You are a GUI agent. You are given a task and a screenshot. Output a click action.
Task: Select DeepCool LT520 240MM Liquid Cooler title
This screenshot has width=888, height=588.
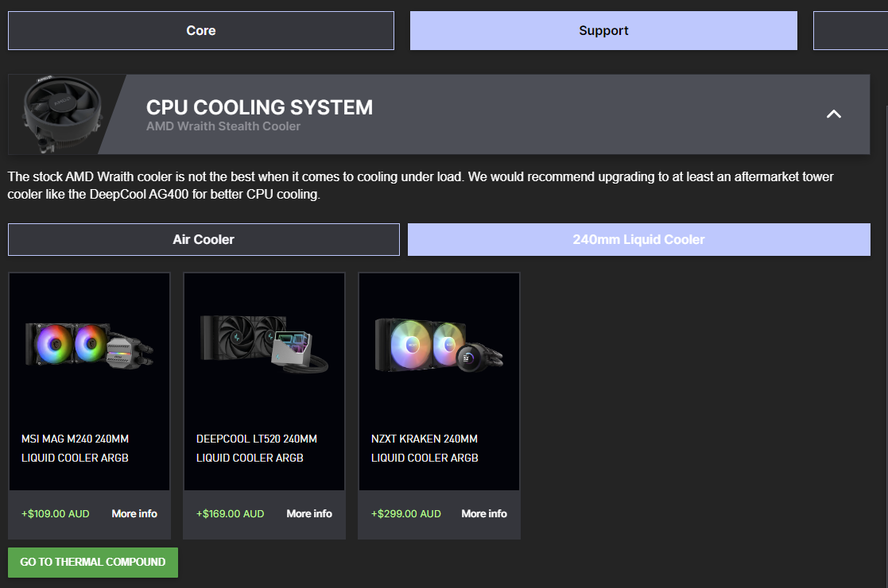[257, 448]
